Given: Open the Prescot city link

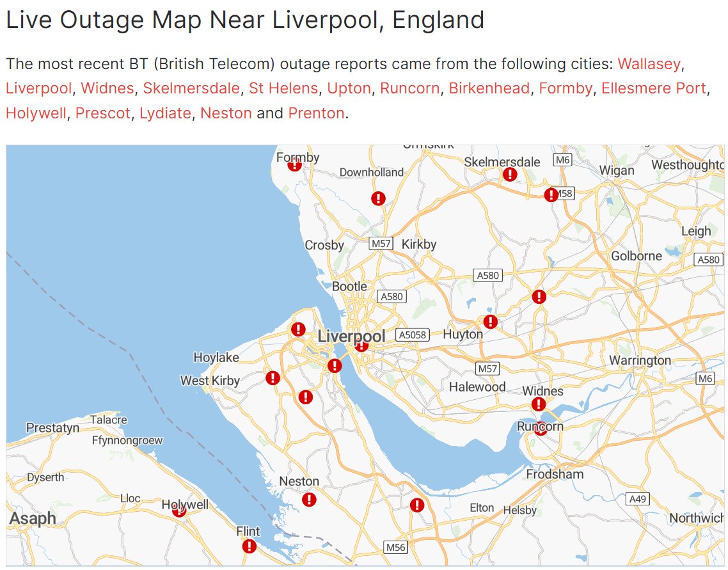Looking at the screenshot, I should (102, 113).
